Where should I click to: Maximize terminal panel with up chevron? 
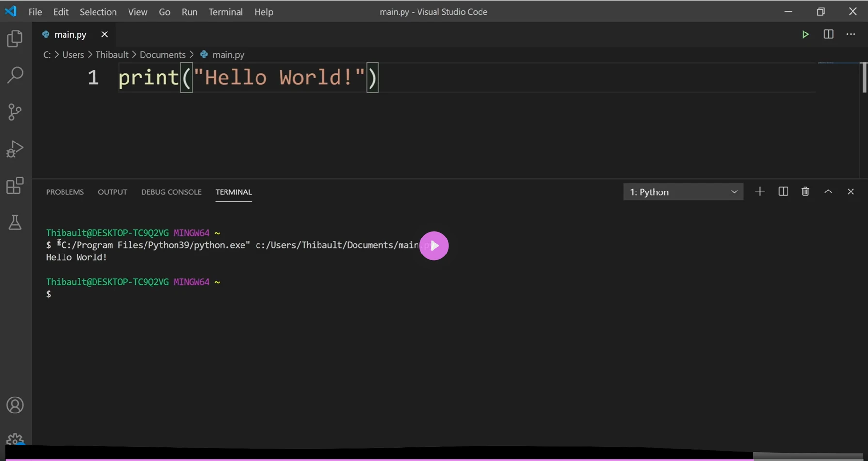pos(828,191)
